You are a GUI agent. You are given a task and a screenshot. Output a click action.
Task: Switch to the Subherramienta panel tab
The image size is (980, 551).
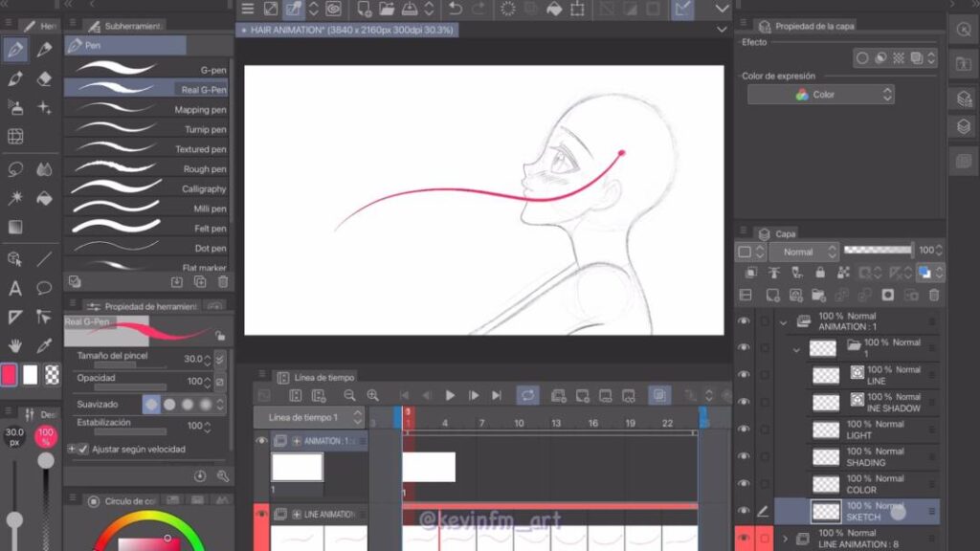(x=125, y=26)
